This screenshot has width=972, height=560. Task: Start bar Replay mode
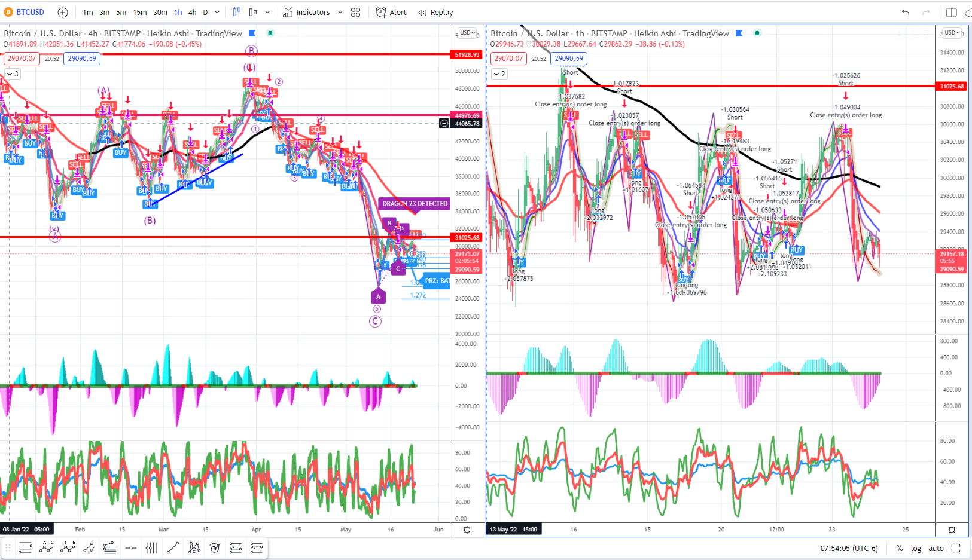pos(436,12)
